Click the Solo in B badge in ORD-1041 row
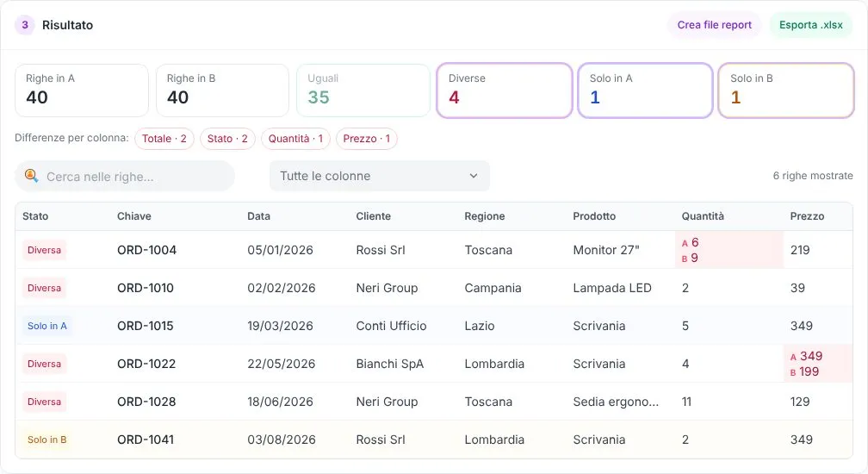Image resolution: width=868 pixels, height=474 pixels. click(47, 440)
